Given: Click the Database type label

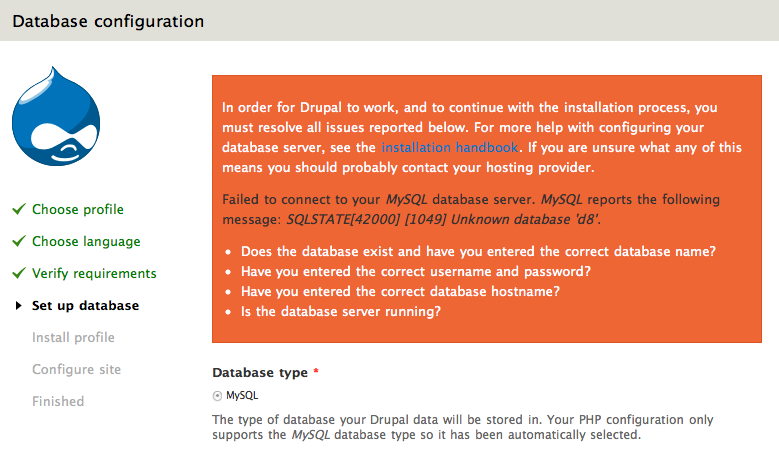Looking at the screenshot, I should tap(260, 373).
